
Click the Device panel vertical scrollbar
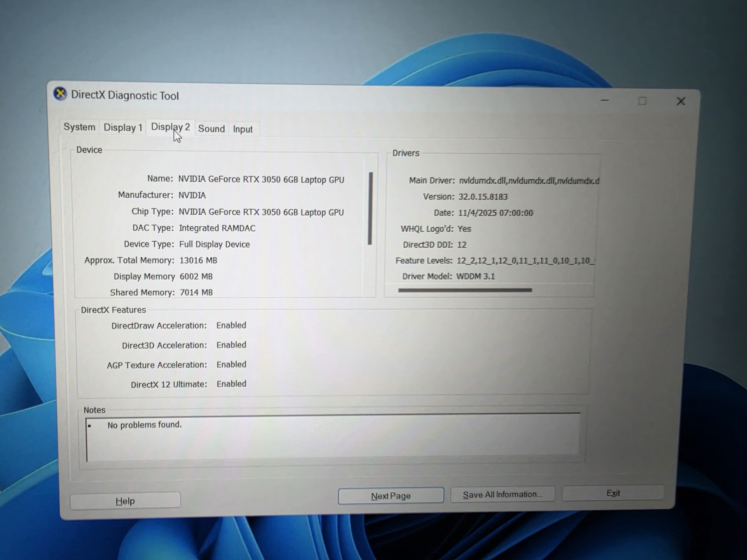point(371,209)
